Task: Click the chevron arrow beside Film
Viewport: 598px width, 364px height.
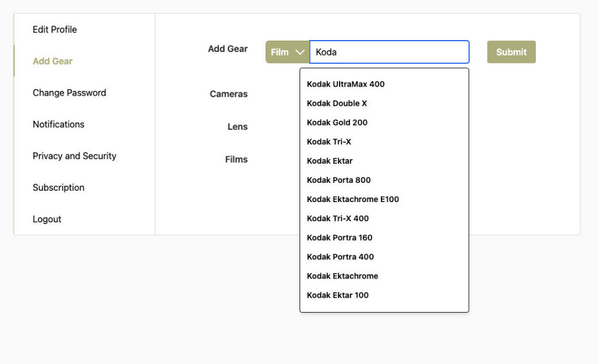Action: [300, 52]
